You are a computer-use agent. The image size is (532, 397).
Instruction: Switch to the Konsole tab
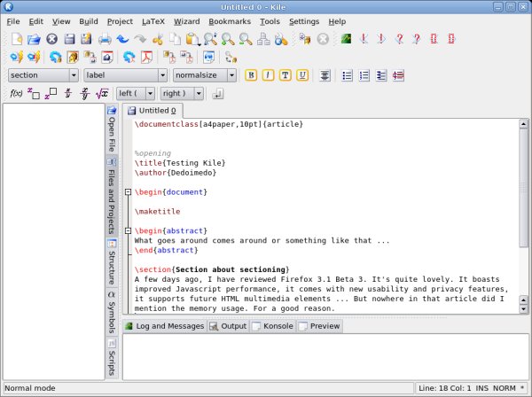click(x=274, y=326)
